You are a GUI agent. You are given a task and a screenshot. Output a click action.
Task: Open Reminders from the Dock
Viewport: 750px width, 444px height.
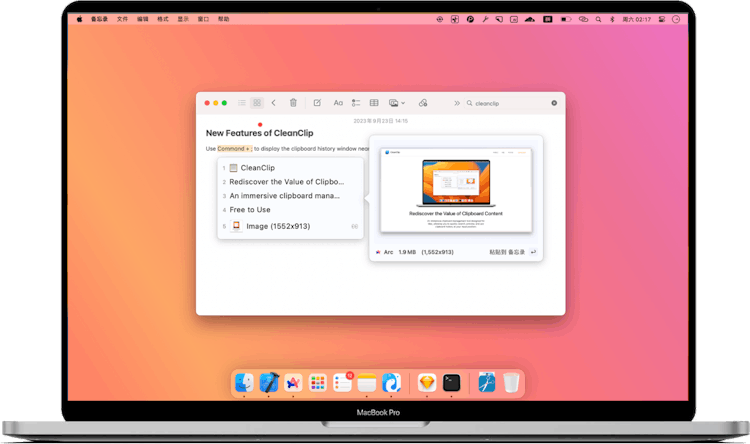(x=342, y=383)
